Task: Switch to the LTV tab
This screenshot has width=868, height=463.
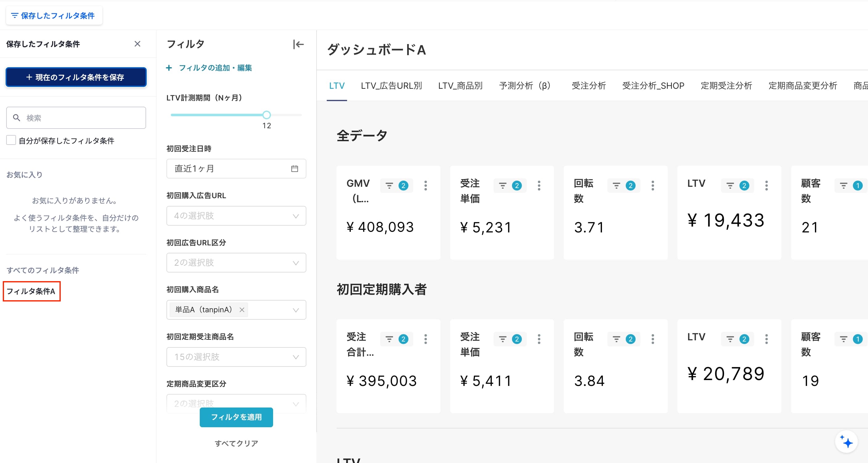Action: 337,86
